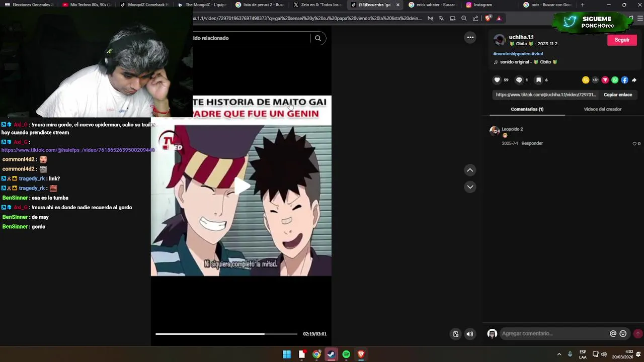
Task: Like Leopoldo 2's comment
Action: [x=634, y=143]
